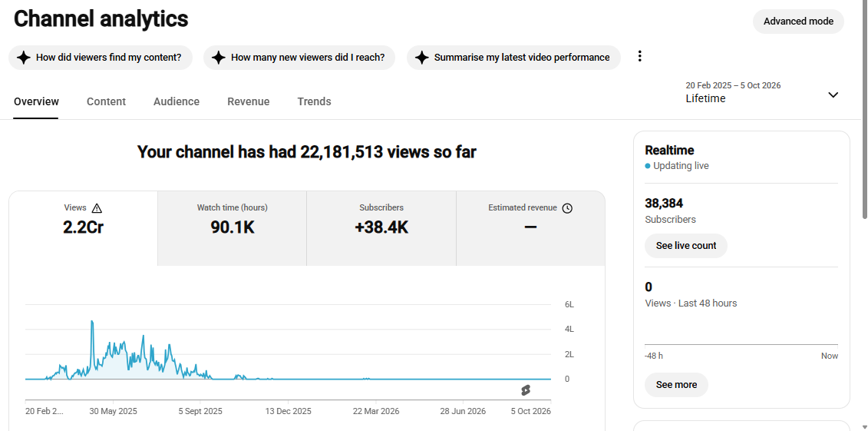Click the See live count button
This screenshot has width=868, height=431.
[x=686, y=245]
